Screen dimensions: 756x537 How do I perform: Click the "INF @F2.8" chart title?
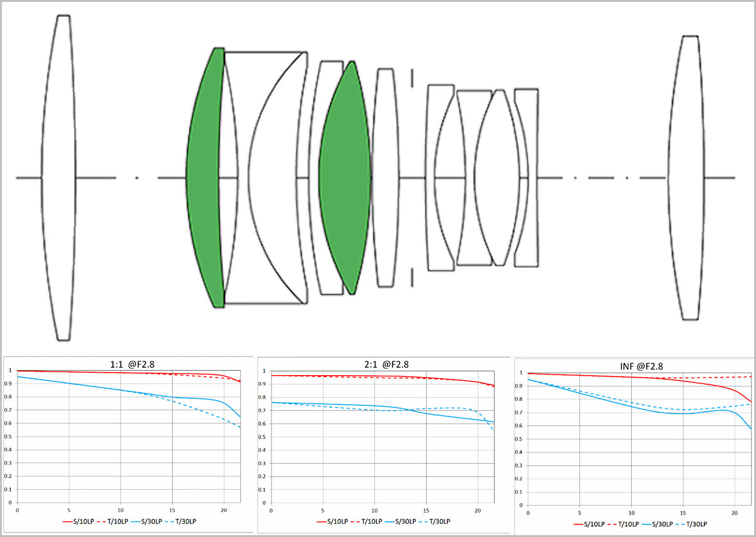[639, 366]
